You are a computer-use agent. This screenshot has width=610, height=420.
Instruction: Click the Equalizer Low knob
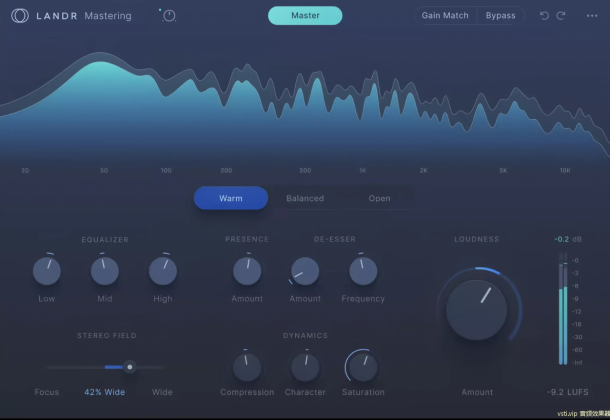pyautogui.click(x=47, y=271)
